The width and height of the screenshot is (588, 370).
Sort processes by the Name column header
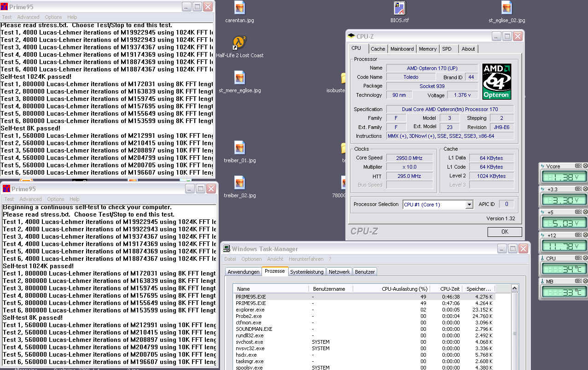click(271, 289)
